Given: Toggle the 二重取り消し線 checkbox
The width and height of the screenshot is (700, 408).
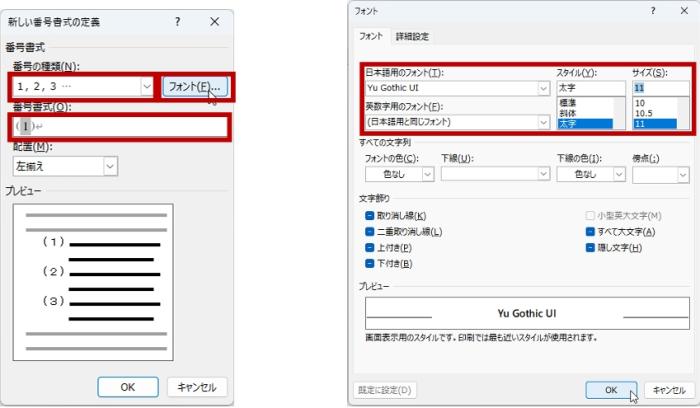Looking at the screenshot, I should tap(371, 231).
